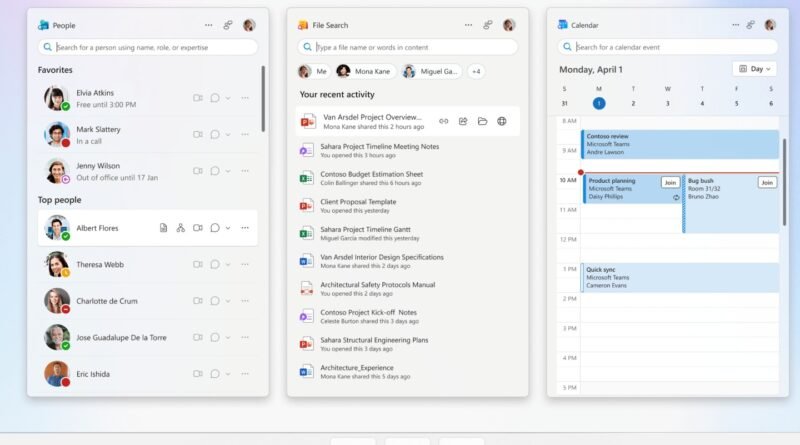The height and width of the screenshot is (445, 800).
Task: Open Sahara Project Timeline Meeting Notes
Action: point(407,151)
